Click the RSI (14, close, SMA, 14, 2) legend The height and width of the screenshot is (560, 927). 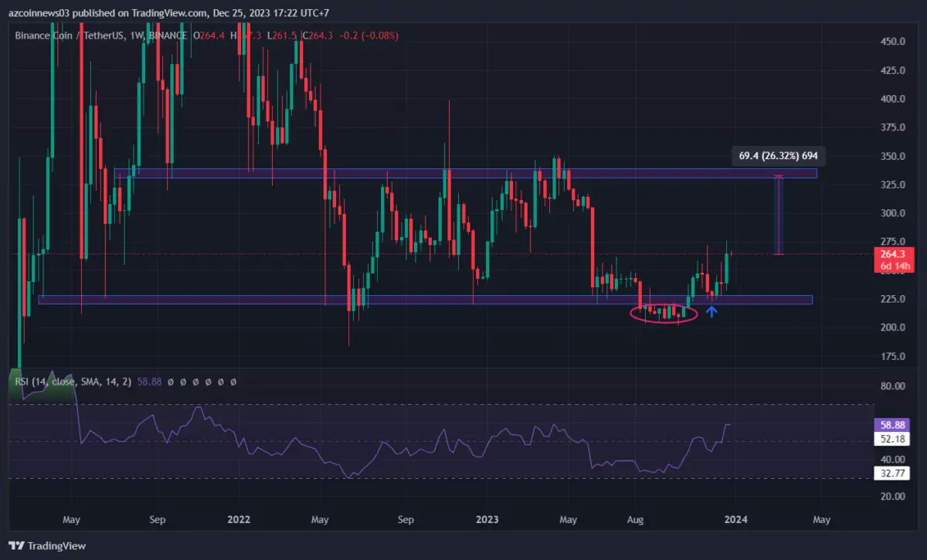coord(72,382)
